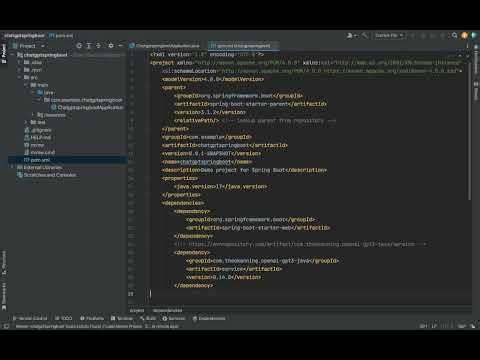Viewport: 480px width, 360px height.
Task: Expand the resources folder arrow
Action: click(x=33, y=115)
